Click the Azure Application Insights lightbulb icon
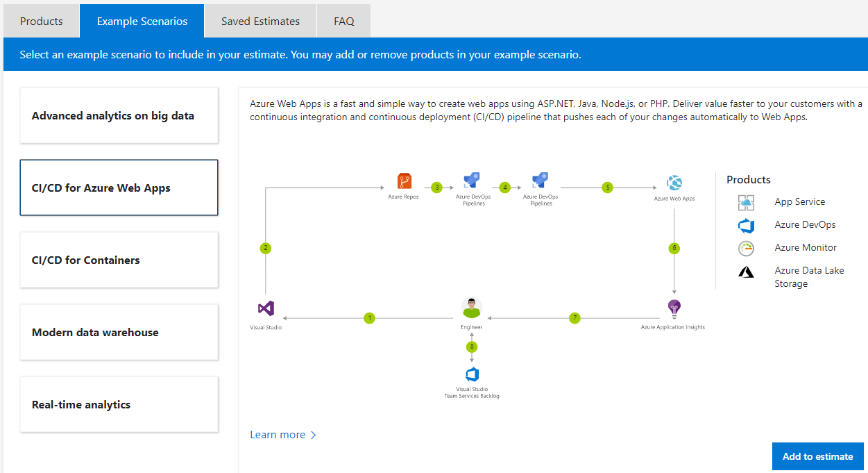The height and width of the screenshot is (473, 868). click(673, 308)
